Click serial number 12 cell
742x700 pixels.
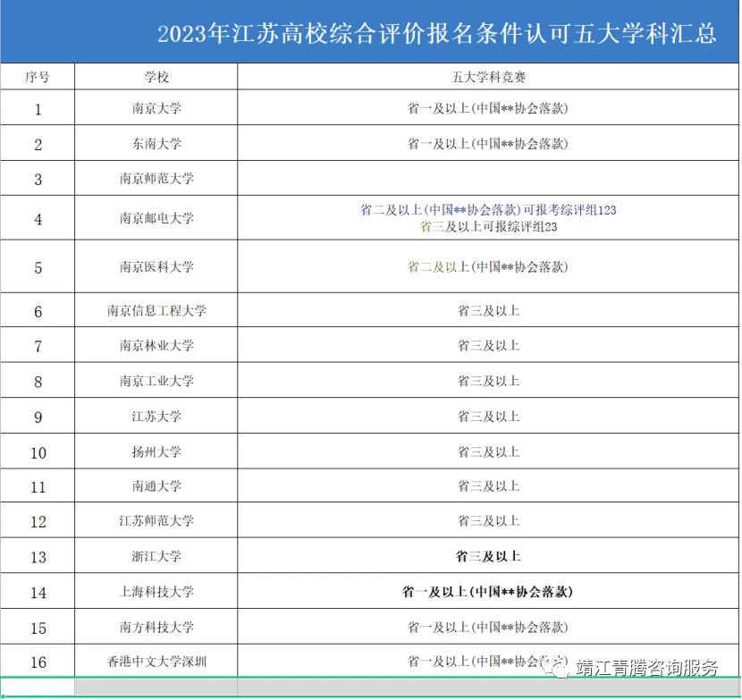38,520
